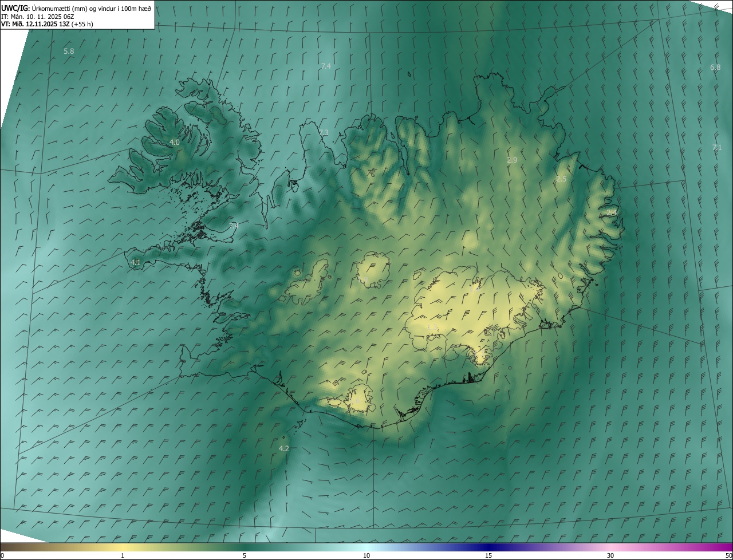
Task: Click the 50 tick label on the color scale
Action: tap(728, 556)
